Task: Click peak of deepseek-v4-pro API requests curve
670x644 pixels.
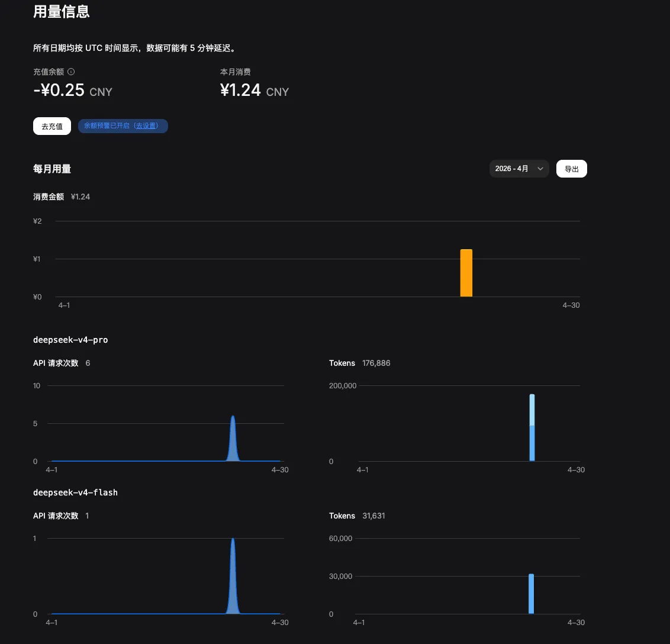Action: pyautogui.click(x=233, y=418)
